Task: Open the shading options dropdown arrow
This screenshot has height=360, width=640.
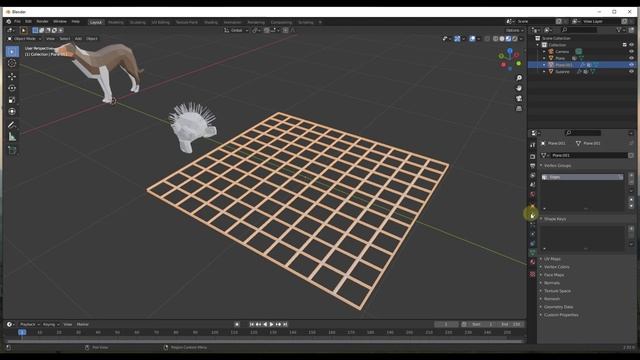Action: click(x=521, y=39)
